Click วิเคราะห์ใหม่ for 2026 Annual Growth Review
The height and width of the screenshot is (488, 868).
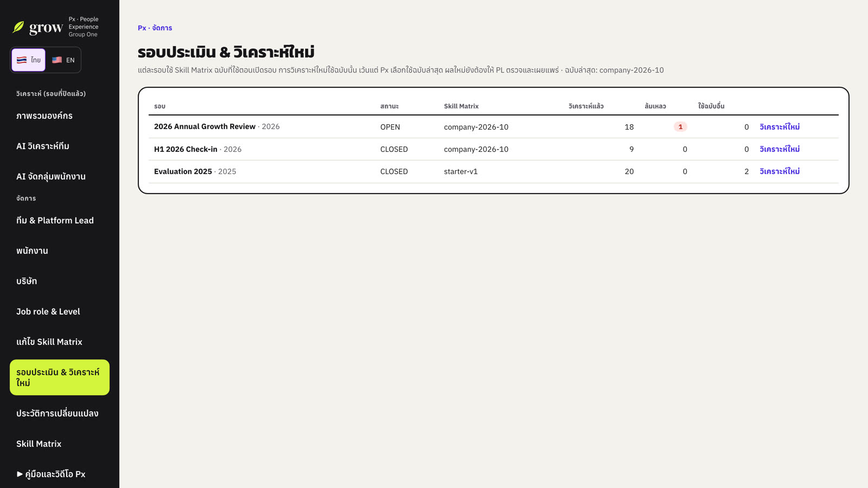(x=780, y=127)
